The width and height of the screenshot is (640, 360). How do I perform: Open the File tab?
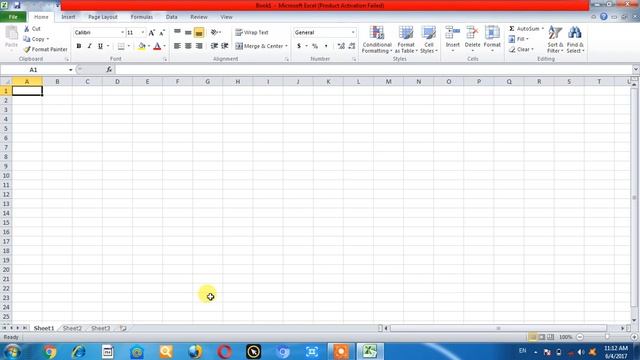13,17
